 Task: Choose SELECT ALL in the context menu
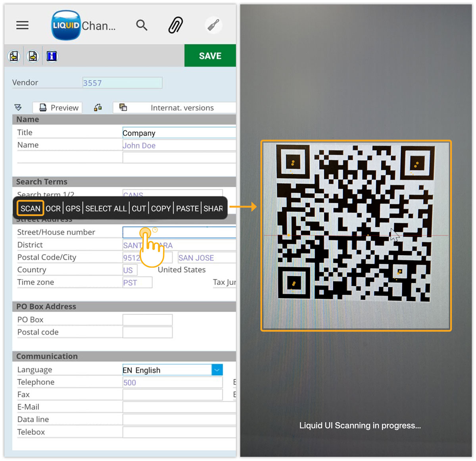(106, 208)
